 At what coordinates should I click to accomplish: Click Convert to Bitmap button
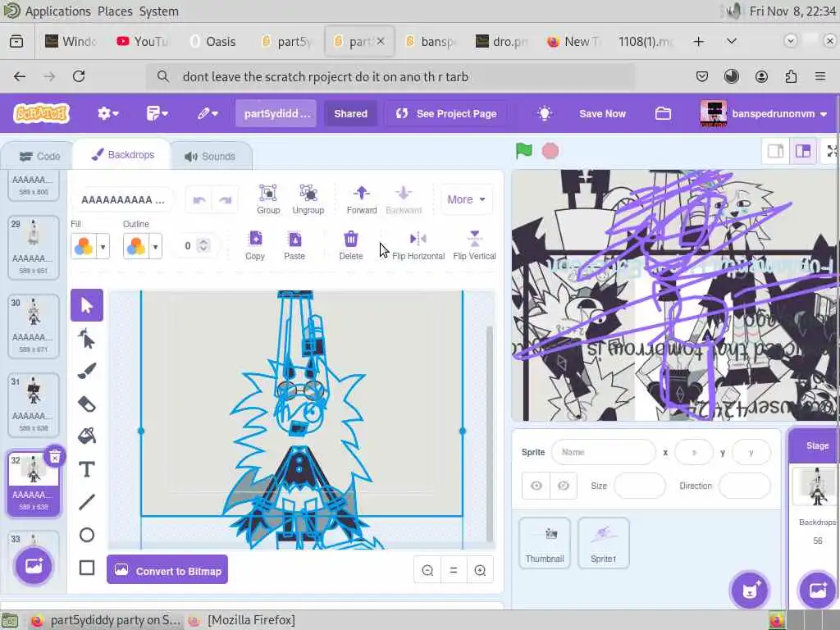pyautogui.click(x=167, y=569)
